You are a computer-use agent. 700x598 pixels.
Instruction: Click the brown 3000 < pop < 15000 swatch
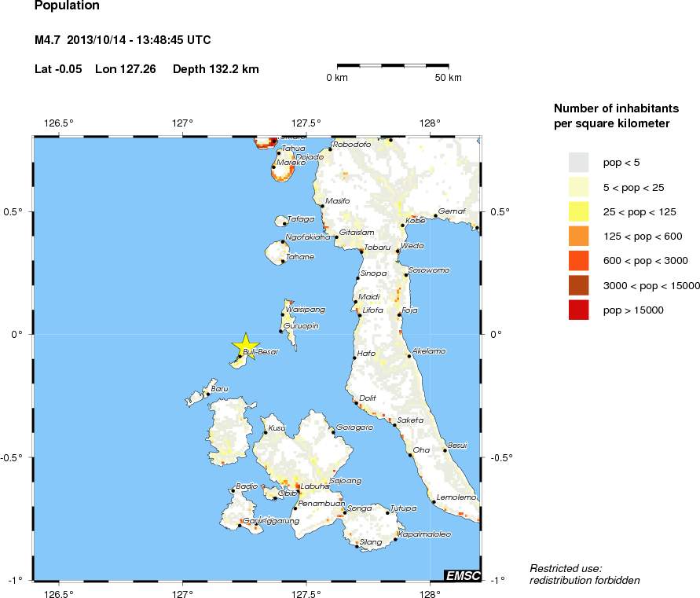(578, 285)
